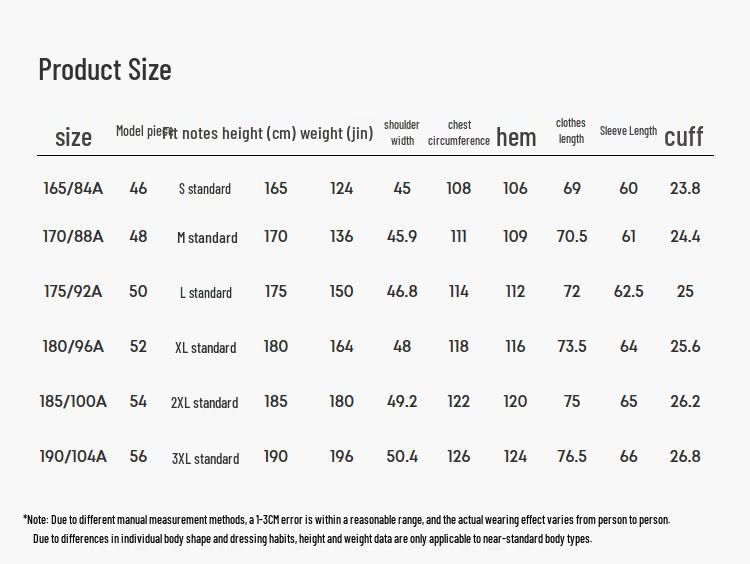The image size is (750, 564).
Task: Select the "3XL standard" fit note
Action: pyautogui.click(x=205, y=459)
